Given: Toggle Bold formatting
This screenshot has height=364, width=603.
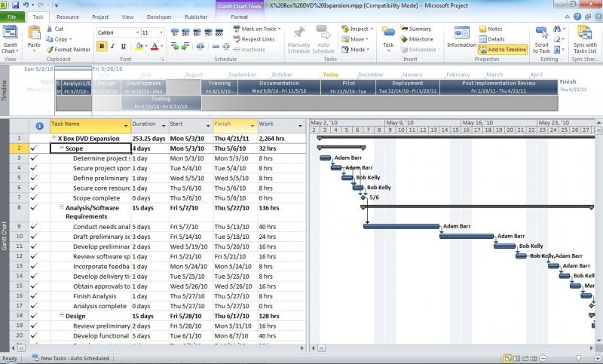Looking at the screenshot, I should click(102, 47).
